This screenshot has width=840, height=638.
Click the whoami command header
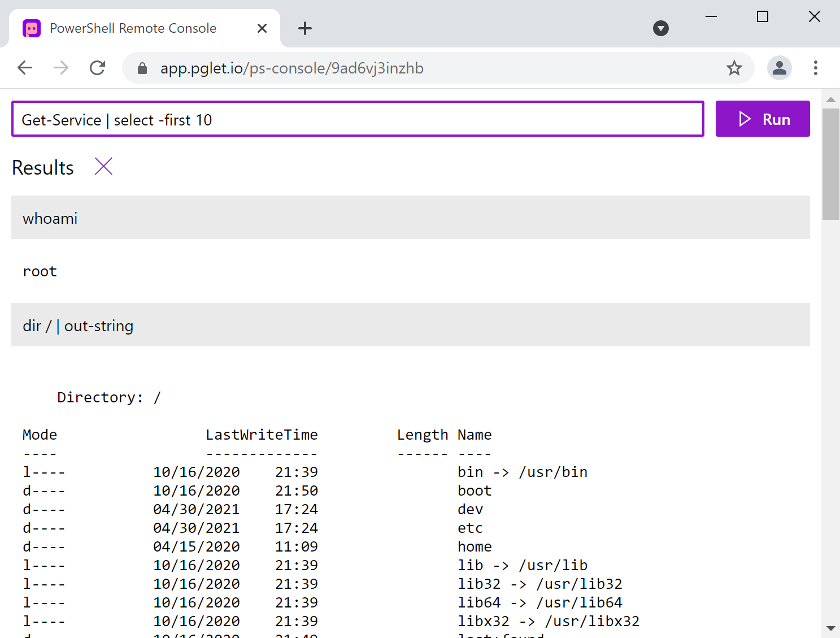pos(410,218)
